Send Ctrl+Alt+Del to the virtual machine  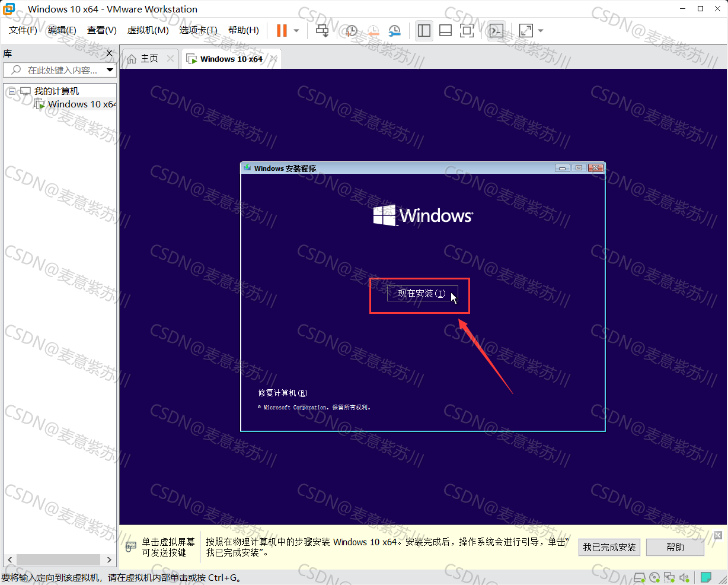click(x=322, y=30)
